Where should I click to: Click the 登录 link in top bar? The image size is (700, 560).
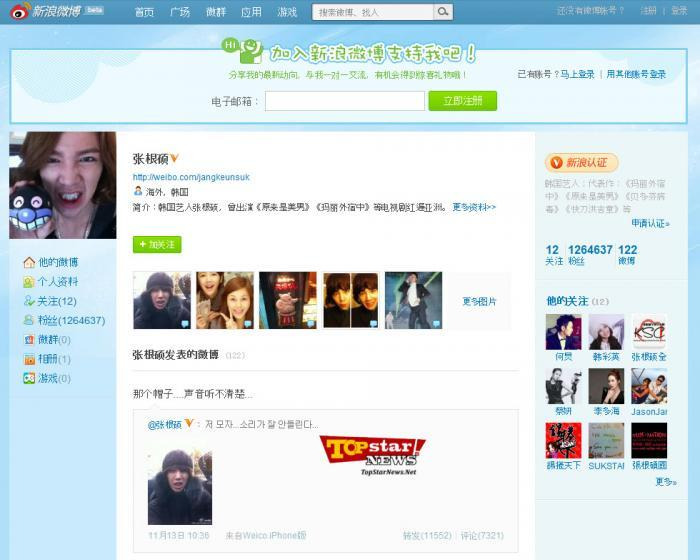click(679, 10)
